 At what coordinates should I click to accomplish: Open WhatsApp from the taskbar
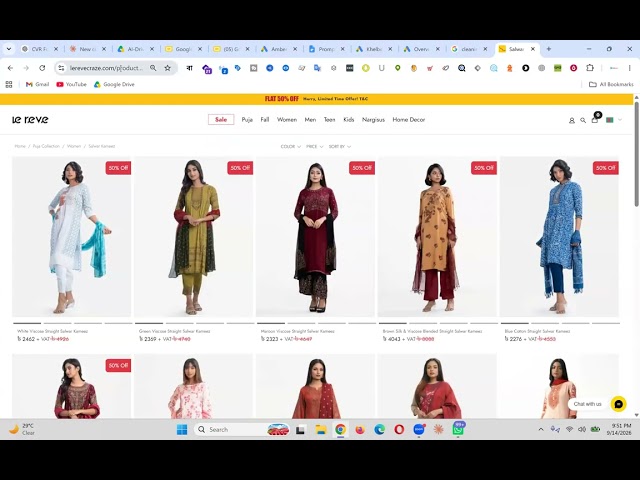(458, 429)
